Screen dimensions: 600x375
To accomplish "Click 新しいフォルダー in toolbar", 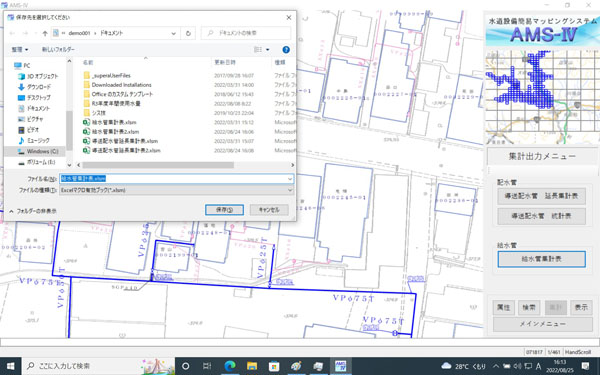I will pos(58,50).
